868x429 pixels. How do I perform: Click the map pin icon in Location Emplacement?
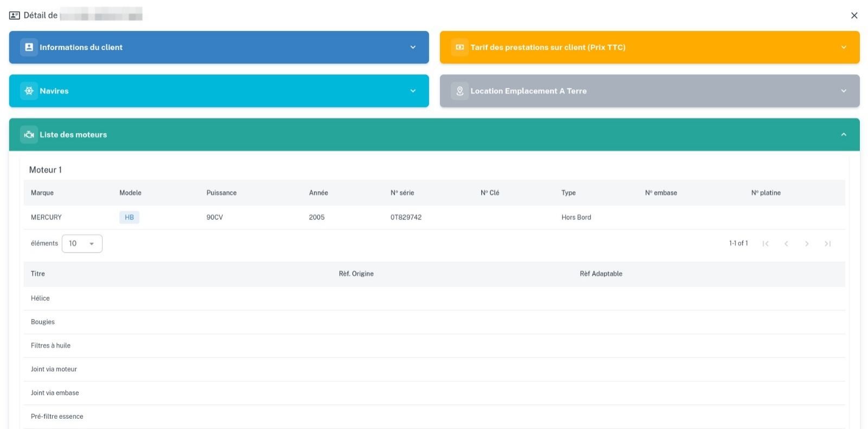point(460,91)
